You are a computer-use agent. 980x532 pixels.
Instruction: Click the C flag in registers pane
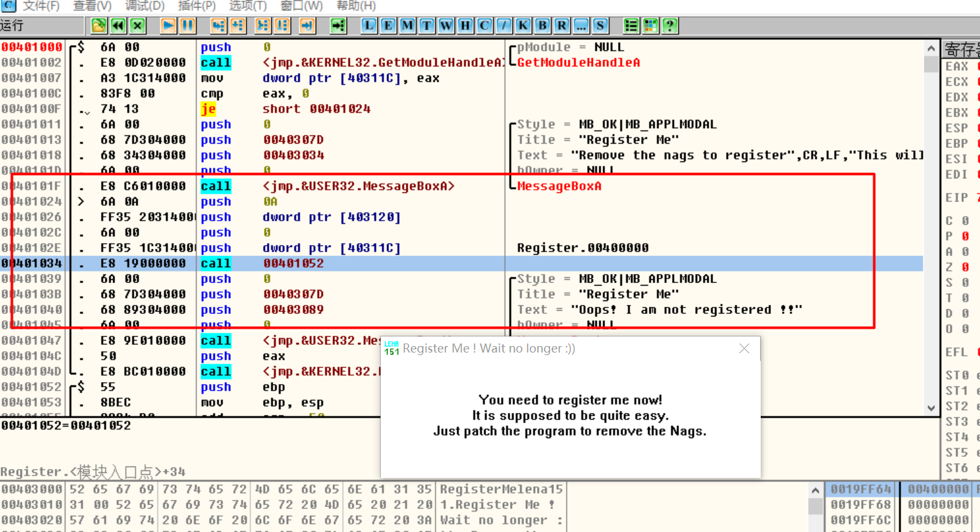[x=957, y=221]
